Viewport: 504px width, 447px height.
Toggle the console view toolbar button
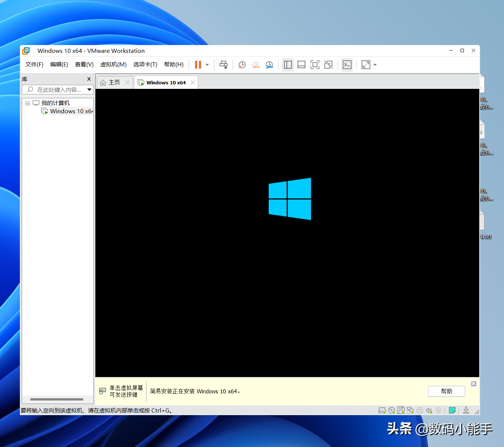tap(347, 65)
